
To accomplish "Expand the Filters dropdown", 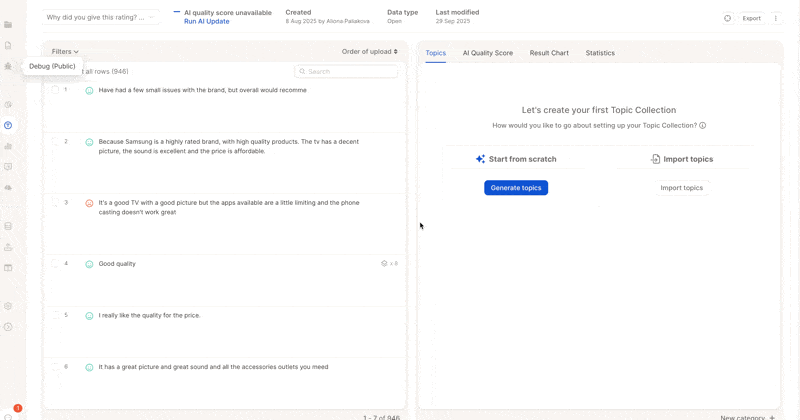I will [65, 52].
